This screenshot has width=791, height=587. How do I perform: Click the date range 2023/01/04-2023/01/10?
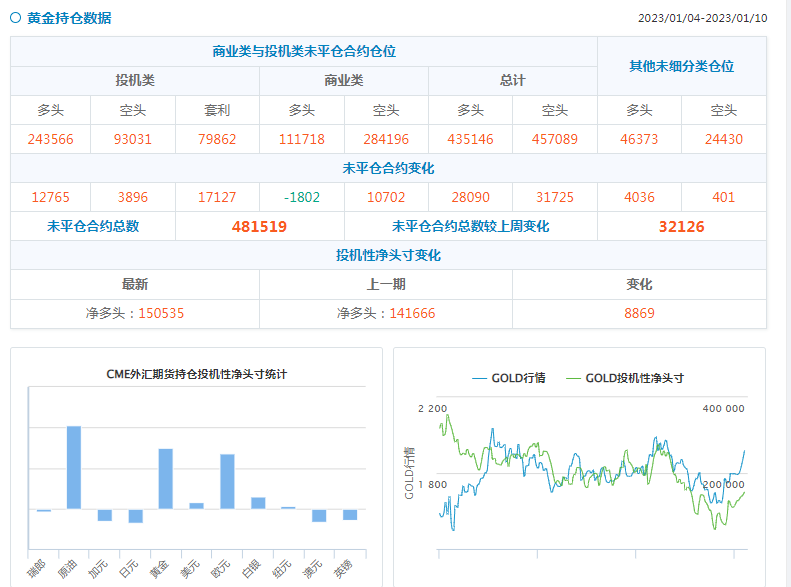tap(702, 19)
